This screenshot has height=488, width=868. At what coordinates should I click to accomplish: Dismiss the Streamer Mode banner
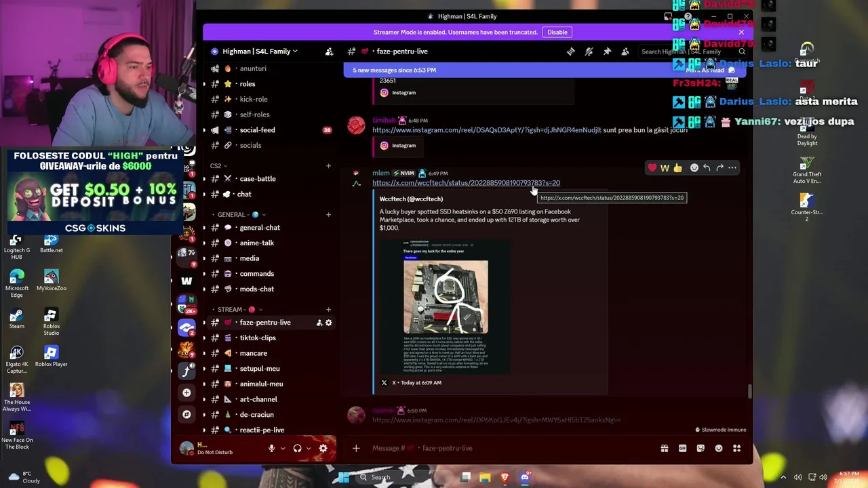(x=741, y=32)
